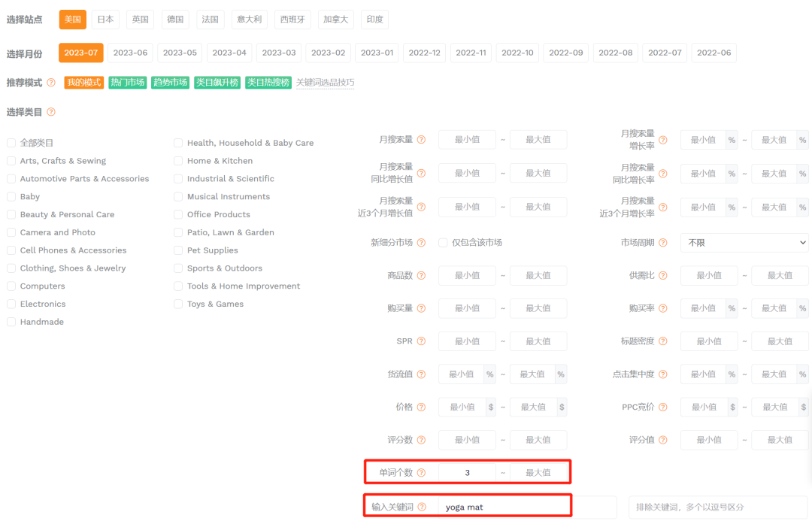Click help icon next to 选择类目
This screenshot has width=812, height=530.
tap(51, 112)
